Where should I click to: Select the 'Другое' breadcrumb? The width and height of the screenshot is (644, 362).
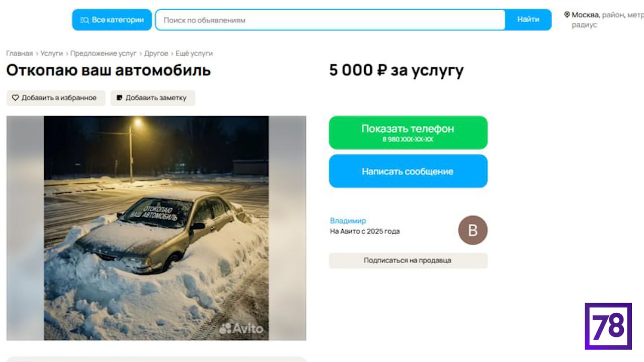[156, 53]
